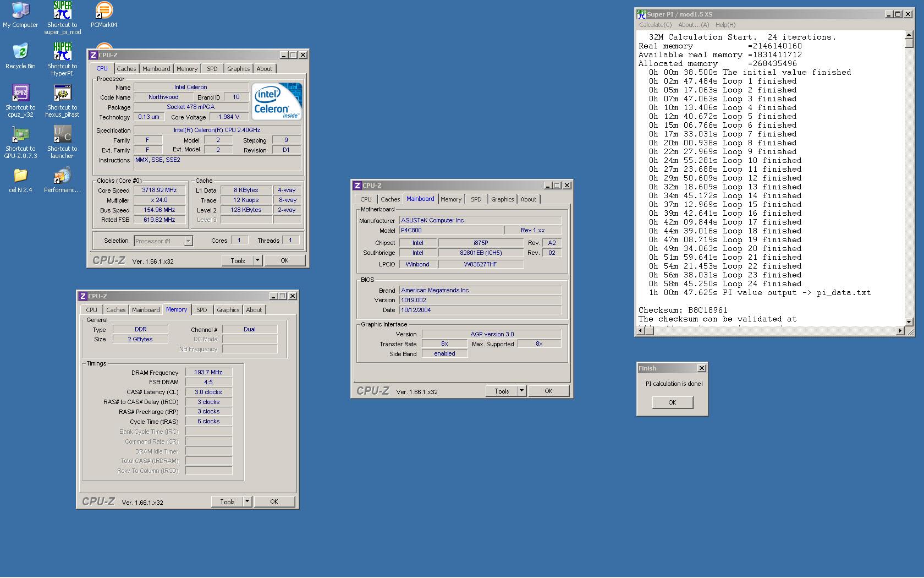Click OK in the Mainboard tab window

click(x=548, y=391)
